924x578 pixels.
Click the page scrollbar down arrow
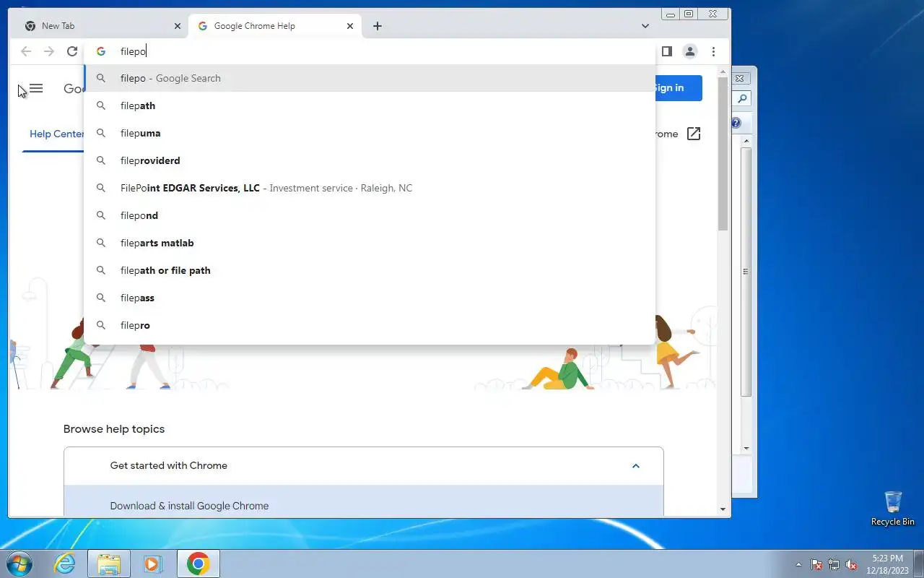pyautogui.click(x=723, y=509)
